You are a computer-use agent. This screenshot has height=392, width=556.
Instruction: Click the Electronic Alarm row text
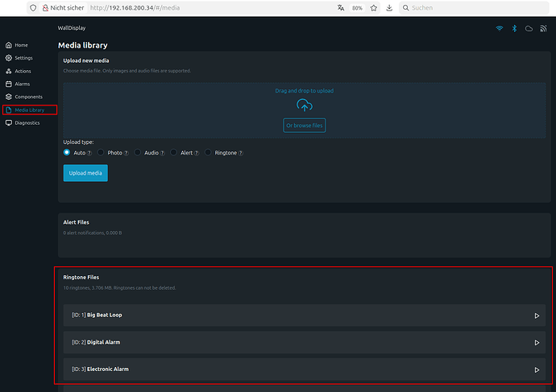pyautogui.click(x=100, y=369)
